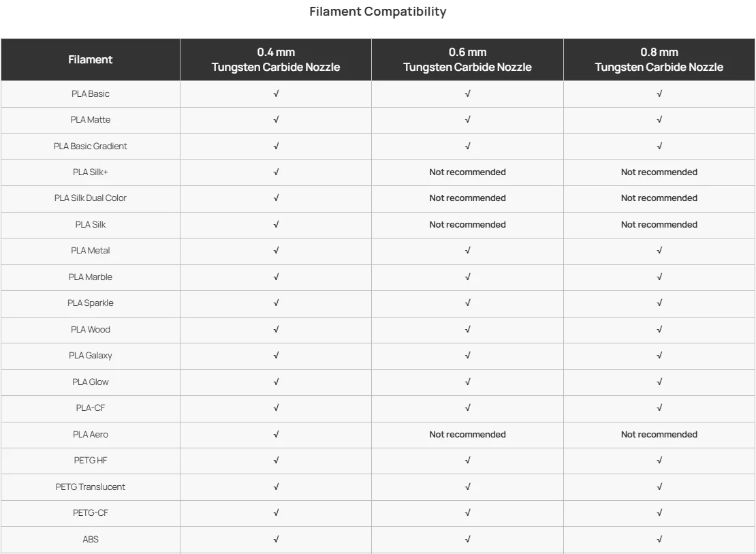Click the 0.6 mm Tungsten Carbide Nozzle header

pyautogui.click(x=467, y=59)
